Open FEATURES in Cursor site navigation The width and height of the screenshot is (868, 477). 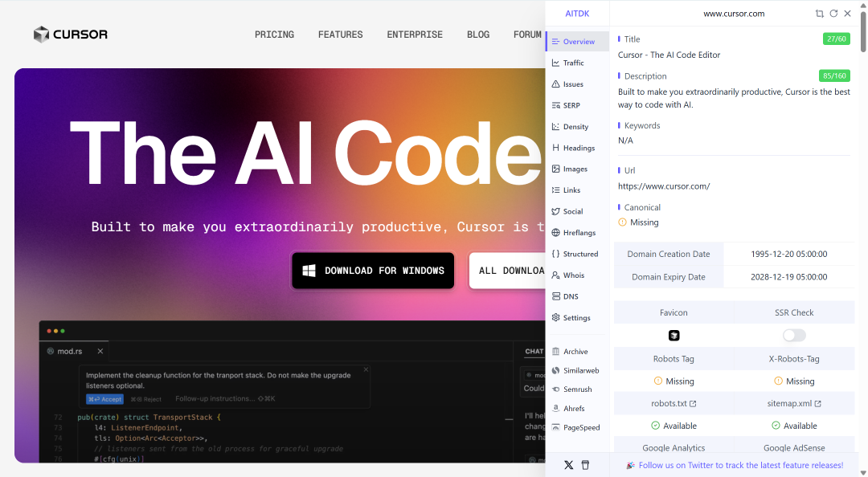(x=341, y=35)
